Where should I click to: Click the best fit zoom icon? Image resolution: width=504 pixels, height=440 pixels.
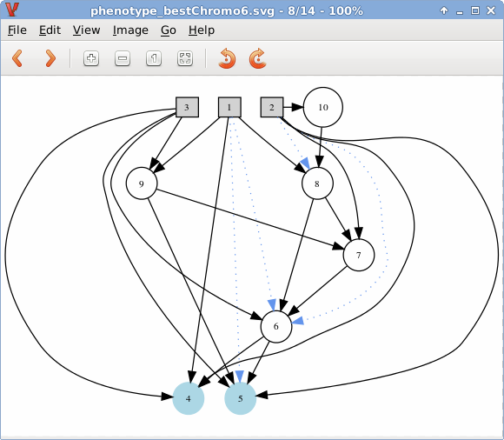[x=185, y=58]
